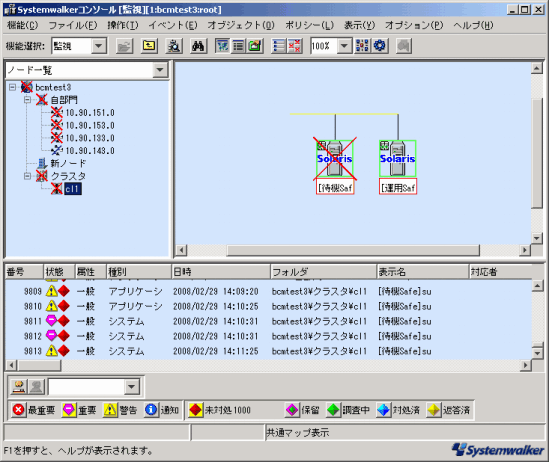Click the map horizontal scrollbar thumb
Screen dimensions: 549x462
[353, 250]
